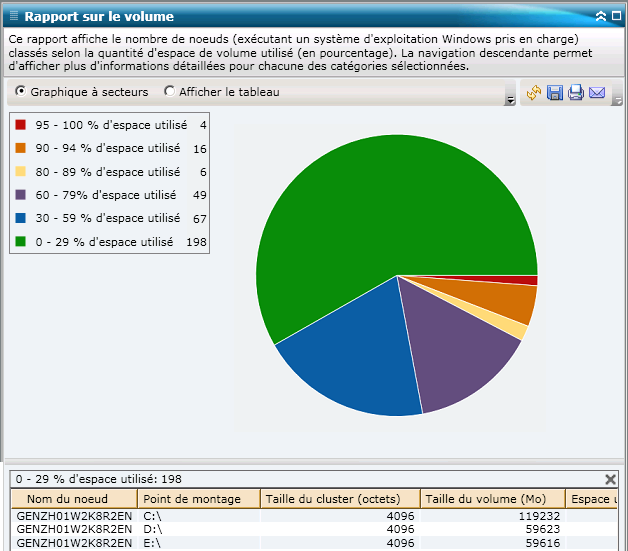Click the red 95 - 100 % legend swatch
Image resolution: width=628 pixels, height=551 pixels.
pyautogui.click(x=20, y=125)
